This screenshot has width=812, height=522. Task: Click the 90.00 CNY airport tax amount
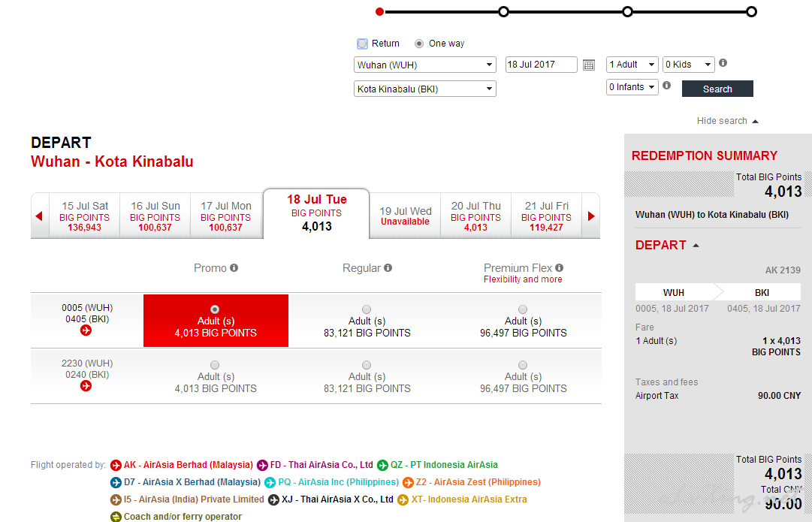tap(780, 396)
